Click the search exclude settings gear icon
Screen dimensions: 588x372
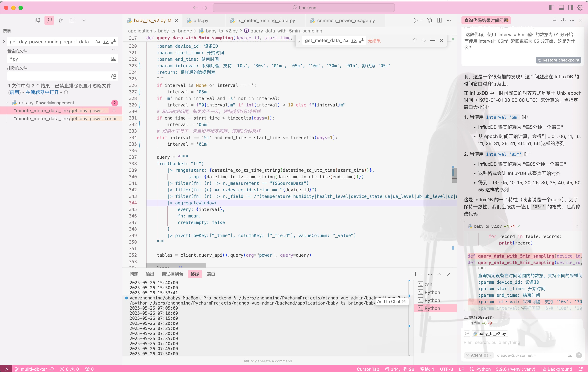(113, 76)
